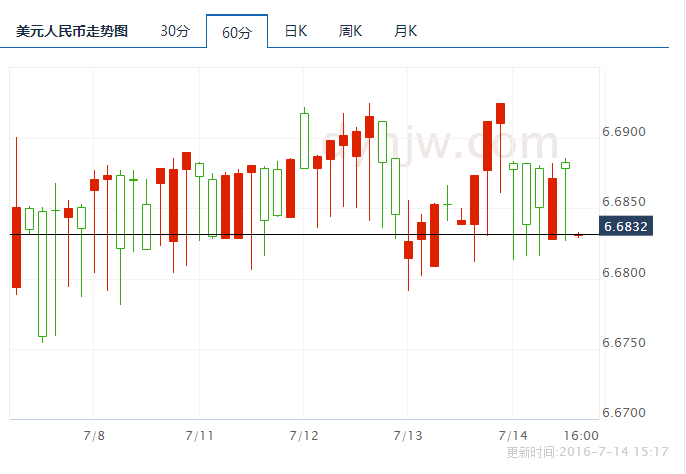
Task: Click the 6.6850 axis value
Action: click(624, 202)
